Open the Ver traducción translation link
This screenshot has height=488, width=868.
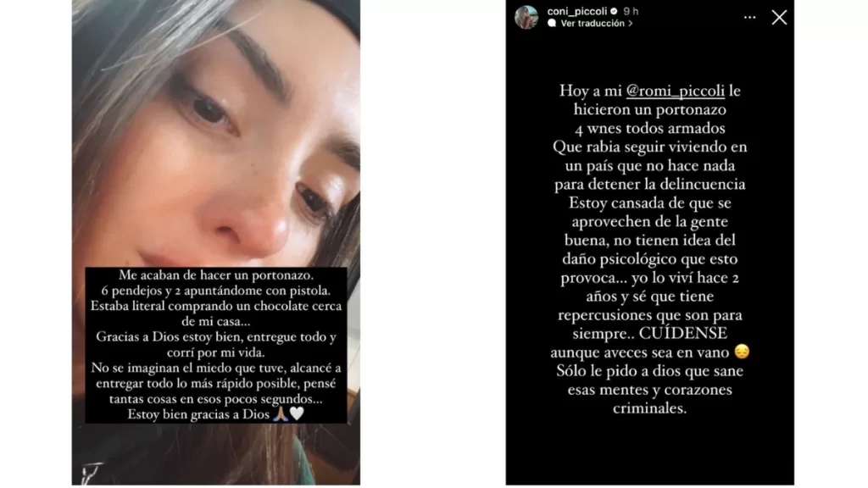593,23
